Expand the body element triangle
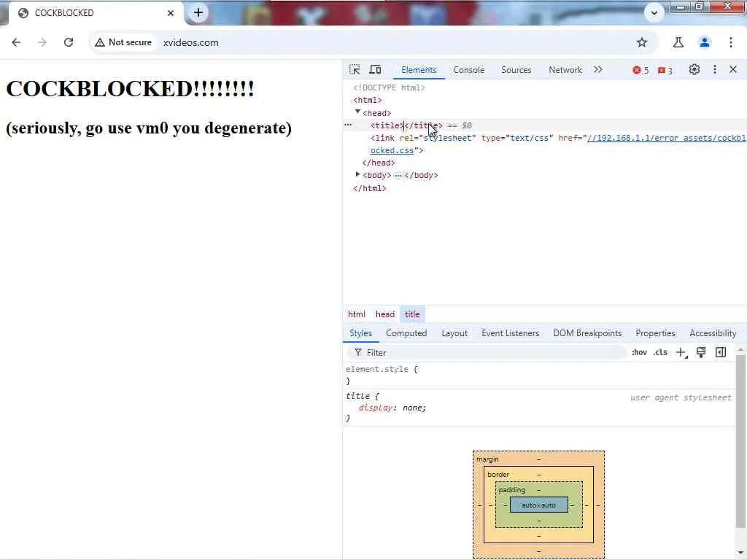This screenshot has width=747, height=560. click(x=357, y=174)
